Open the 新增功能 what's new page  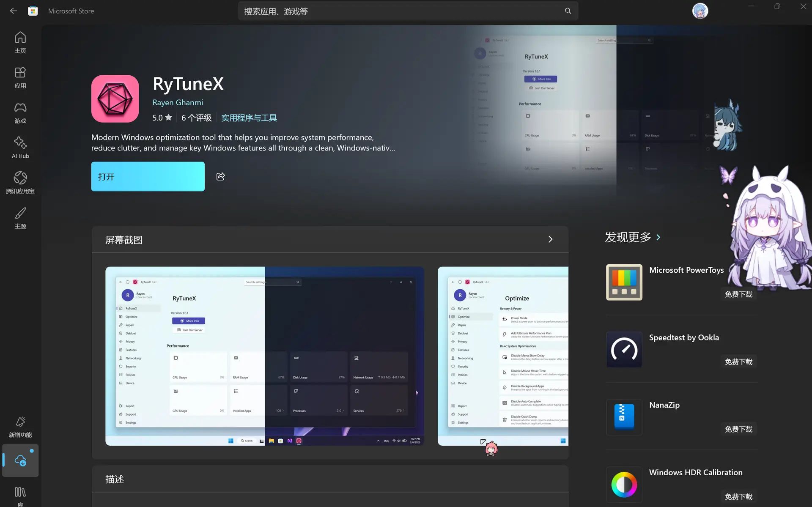click(20, 427)
